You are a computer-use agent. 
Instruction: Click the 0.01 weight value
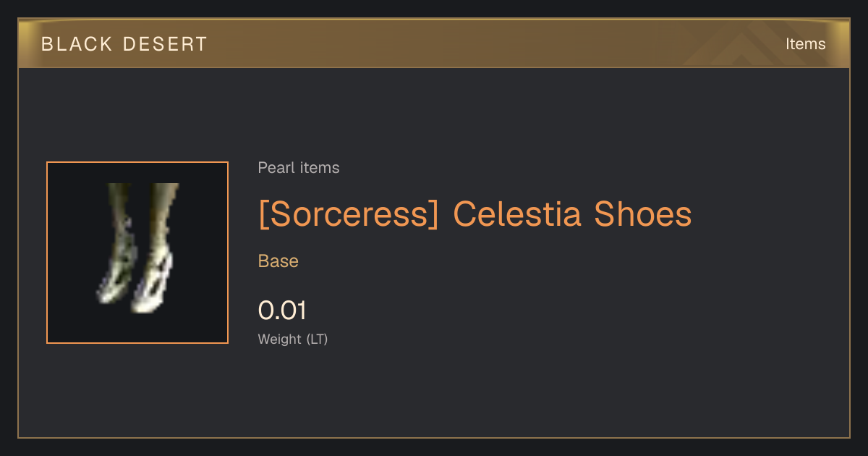coord(282,311)
